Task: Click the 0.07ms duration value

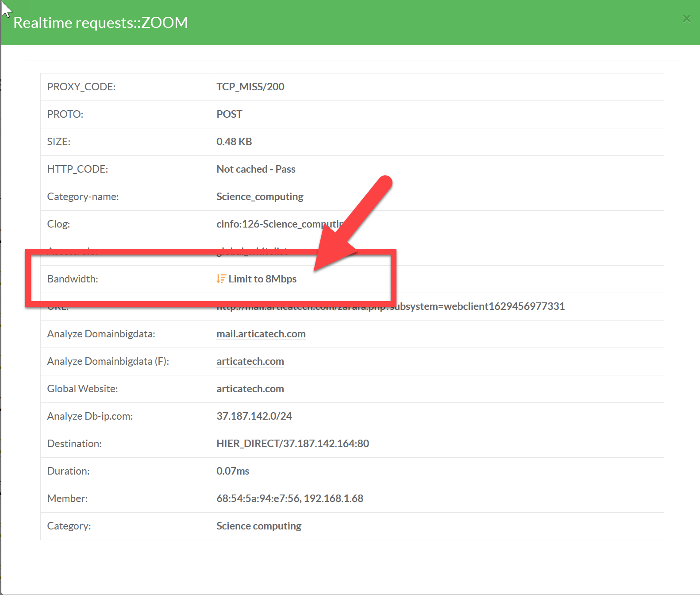Action: click(233, 471)
